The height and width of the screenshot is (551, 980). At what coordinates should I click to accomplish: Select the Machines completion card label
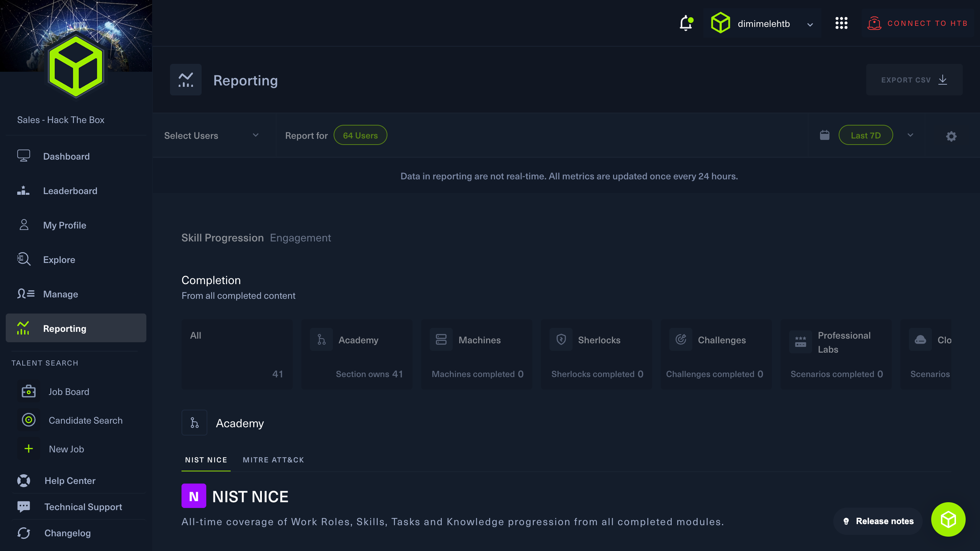479,340
